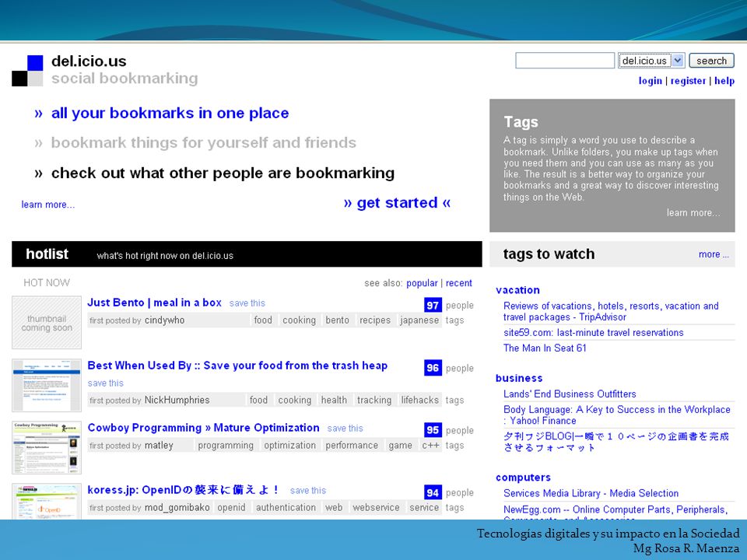Open the login link
Viewport: 747px width, 560px height.
(651, 80)
